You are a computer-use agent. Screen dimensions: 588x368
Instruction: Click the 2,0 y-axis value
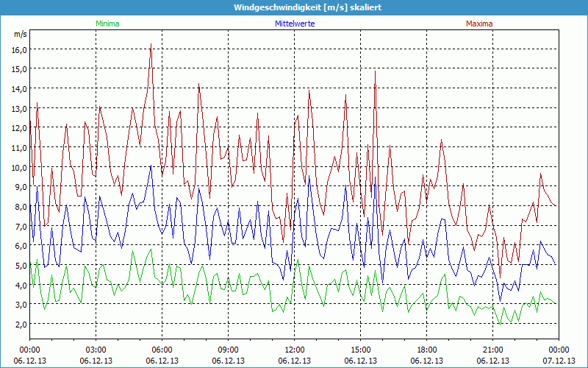[22, 325]
